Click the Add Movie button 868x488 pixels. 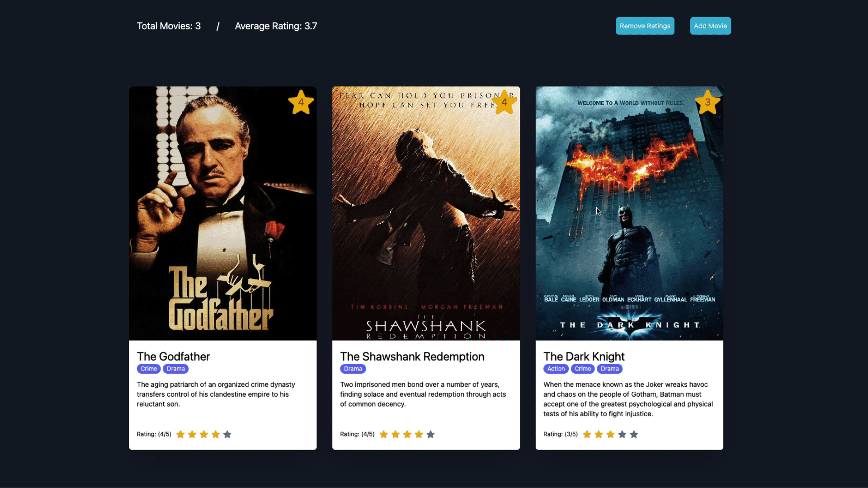click(711, 26)
